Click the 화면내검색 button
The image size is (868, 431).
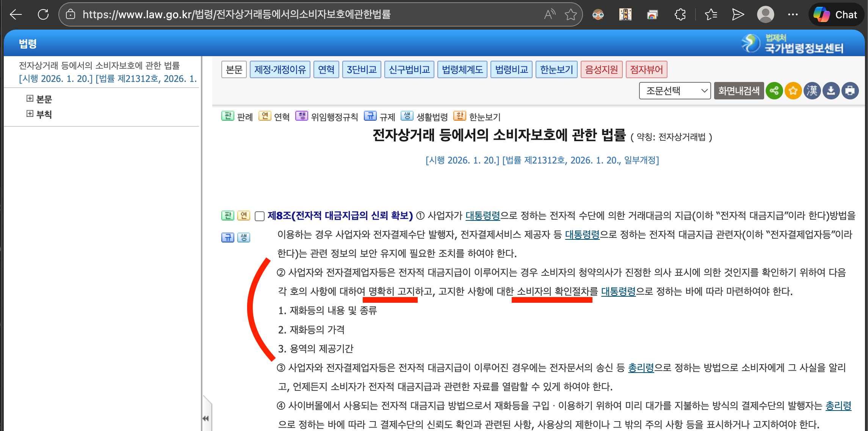click(x=738, y=91)
